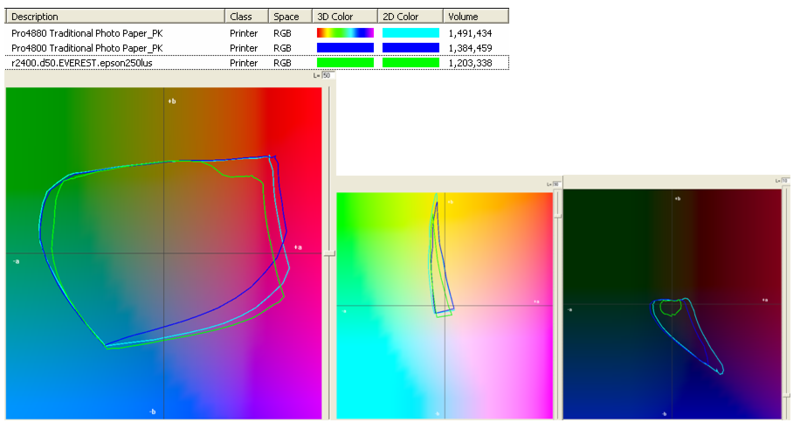Click the L value field above middle plot
800x429 pixels.
pyautogui.click(x=557, y=184)
